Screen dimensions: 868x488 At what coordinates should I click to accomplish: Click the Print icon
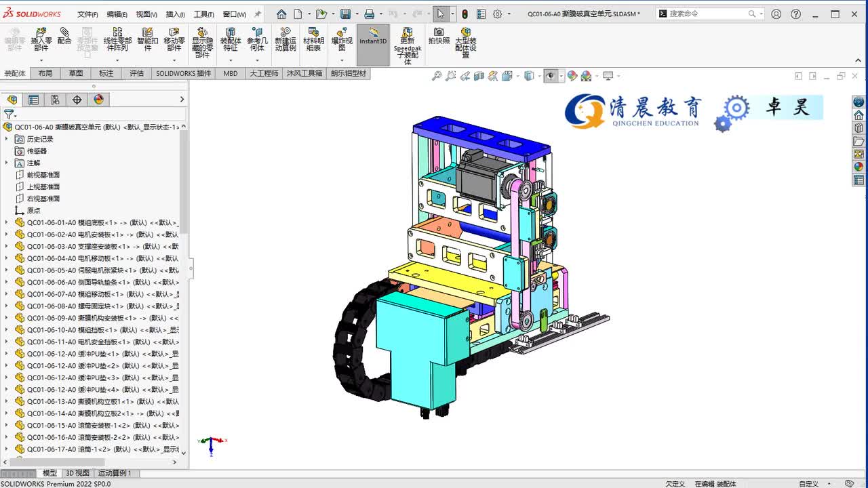click(369, 14)
